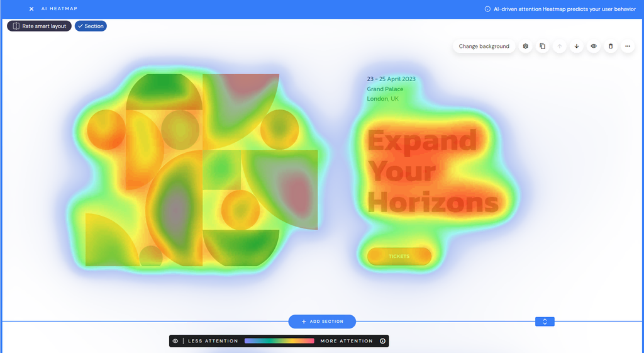
Task: Click the attention color gradient bar
Action: (x=279, y=341)
